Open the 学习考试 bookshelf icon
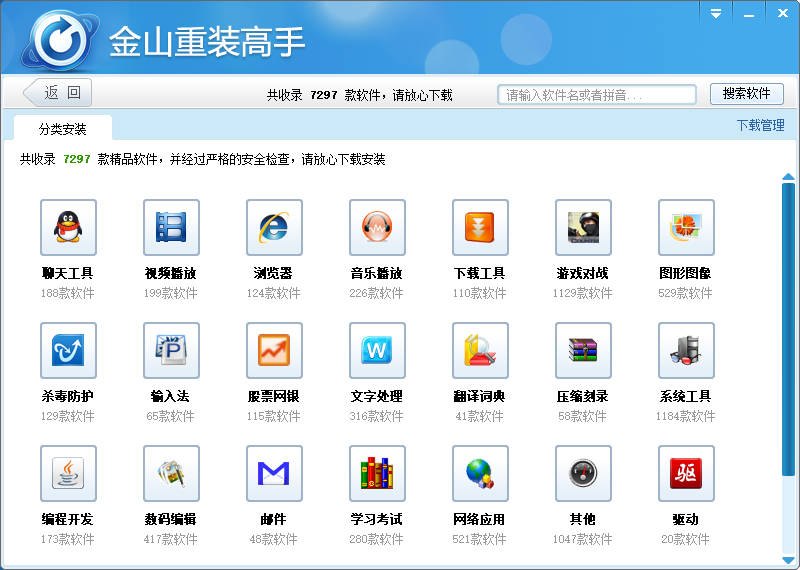Image resolution: width=800 pixels, height=570 pixels. coord(378,474)
